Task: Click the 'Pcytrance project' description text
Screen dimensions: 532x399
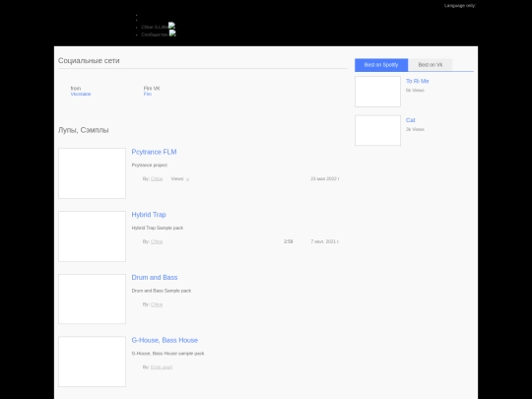Action: pyautogui.click(x=150, y=166)
